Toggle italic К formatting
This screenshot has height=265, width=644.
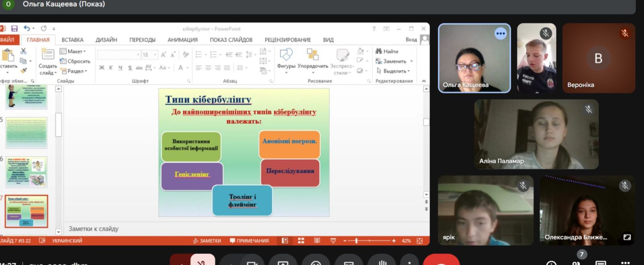[111, 68]
